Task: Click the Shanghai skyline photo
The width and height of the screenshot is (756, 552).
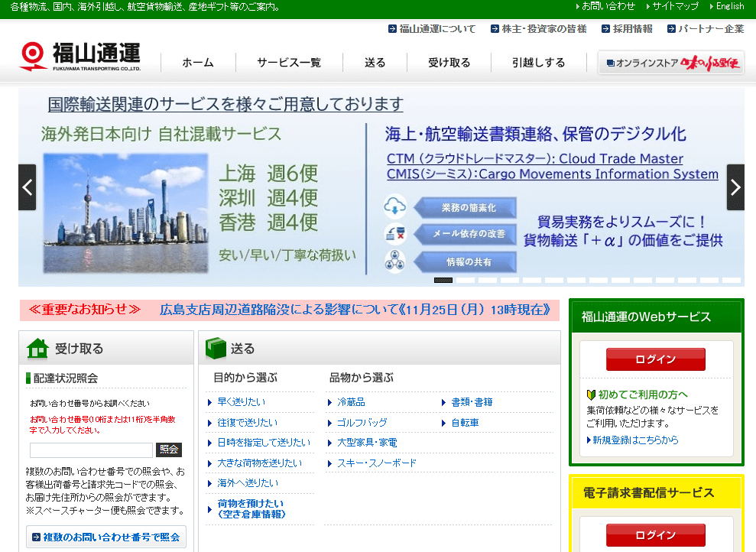Action: [126, 213]
